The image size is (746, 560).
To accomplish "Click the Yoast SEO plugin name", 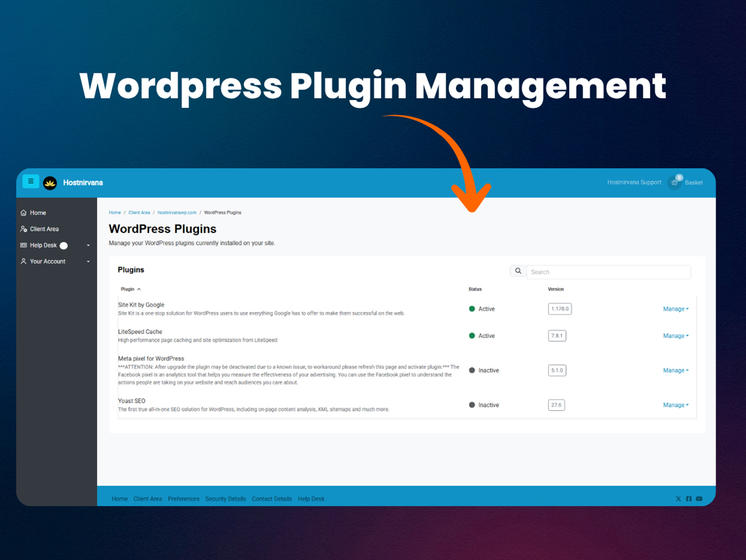I will click(131, 401).
